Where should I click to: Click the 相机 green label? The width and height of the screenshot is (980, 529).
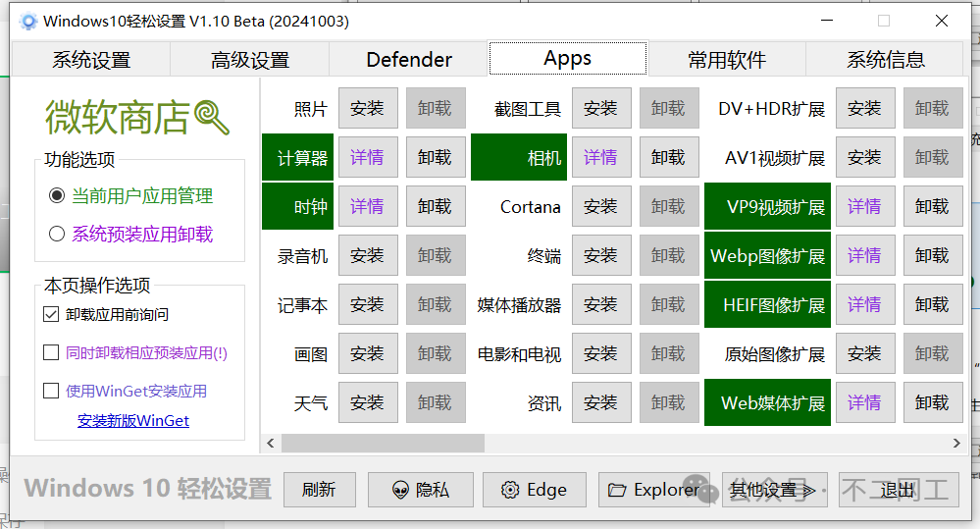[519, 157]
